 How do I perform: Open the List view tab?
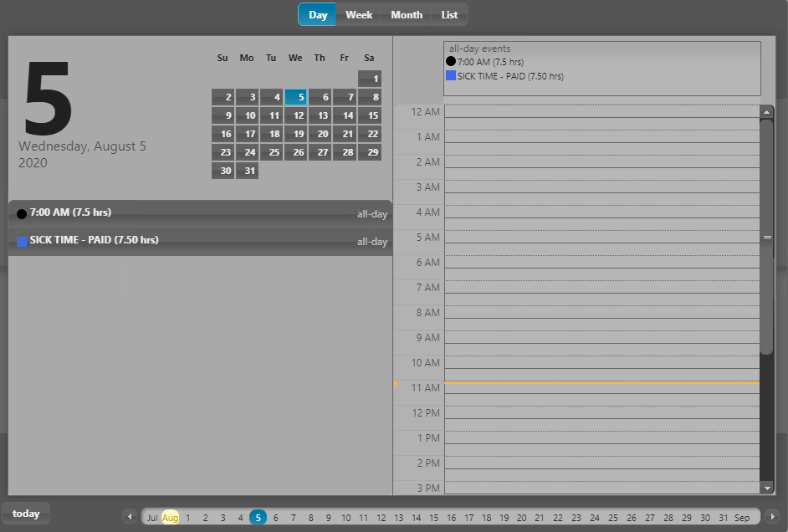pos(449,14)
